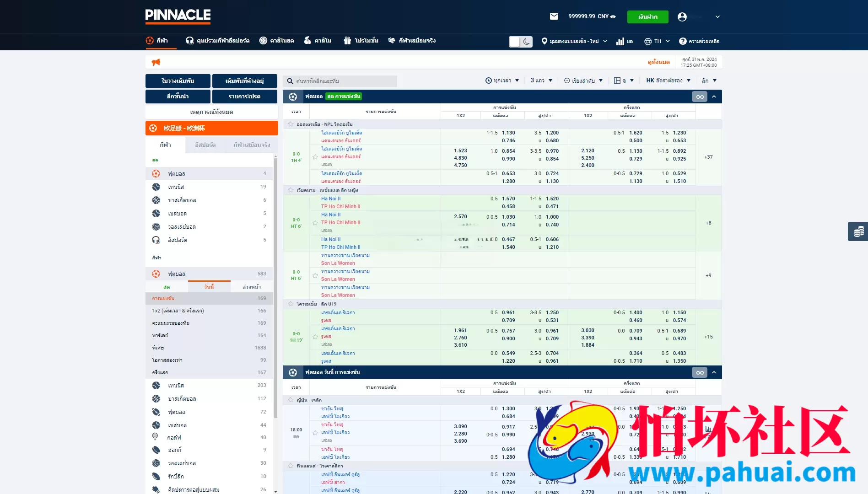This screenshot has width=868, height=494.
Task: Open the คาสิโน casino menu item
Action: pyautogui.click(x=318, y=40)
